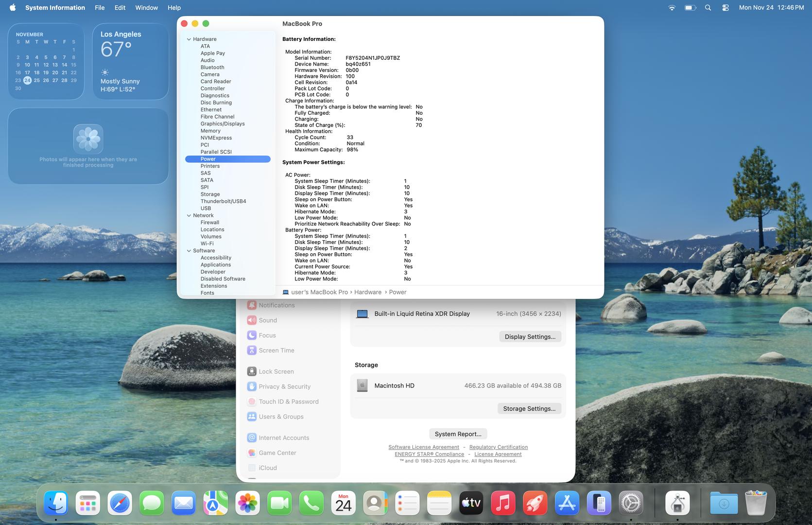812x525 pixels.
Task: Collapse the Network category chevron
Action: tap(189, 215)
